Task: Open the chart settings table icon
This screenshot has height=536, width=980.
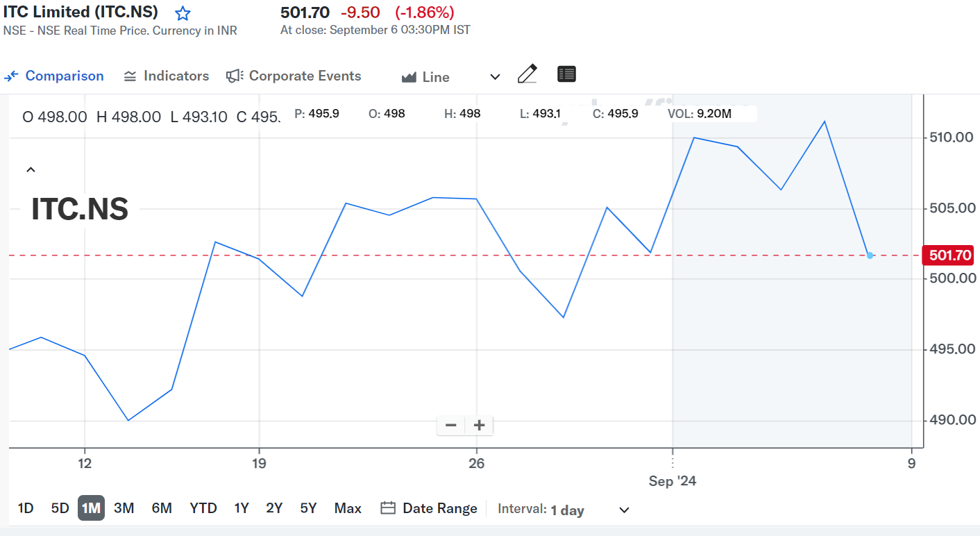Action: point(566,74)
